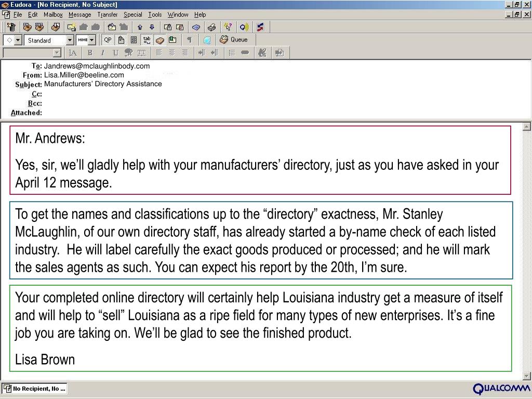Open the Window menu
The height and width of the screenshot is (399, 532).
point(178,15)
